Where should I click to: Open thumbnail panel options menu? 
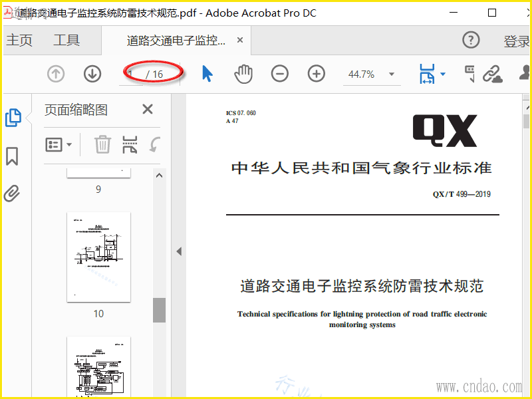pyautogui.click(x=59, y=145)
